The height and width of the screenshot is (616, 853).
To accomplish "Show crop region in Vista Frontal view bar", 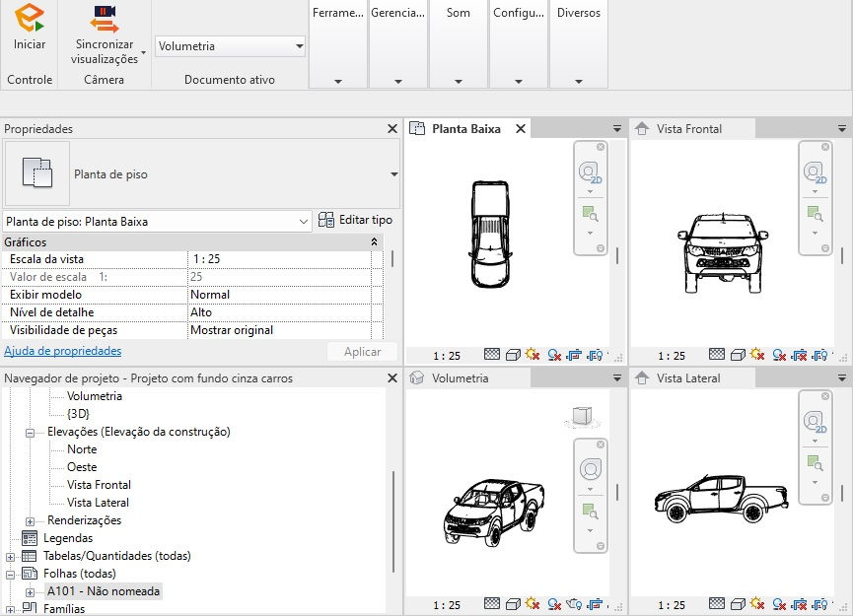I will pyautogui.click(x=819, y=356).
